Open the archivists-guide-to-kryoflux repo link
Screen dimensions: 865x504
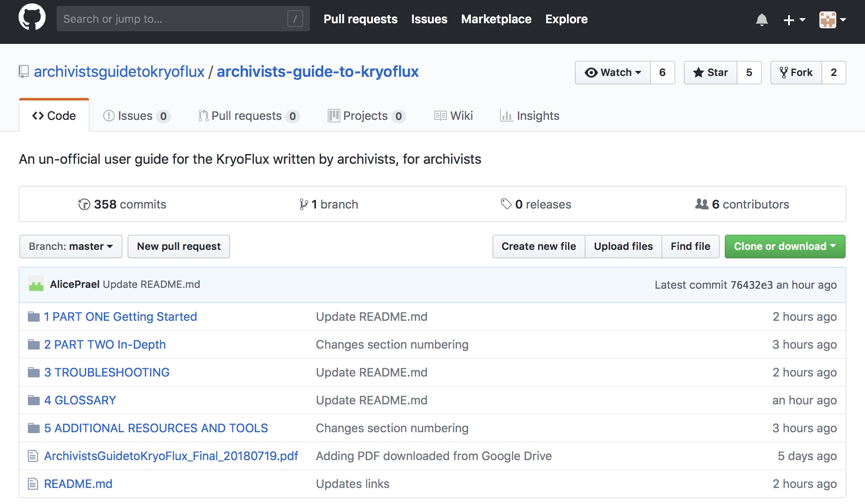(x=318, y=72)
